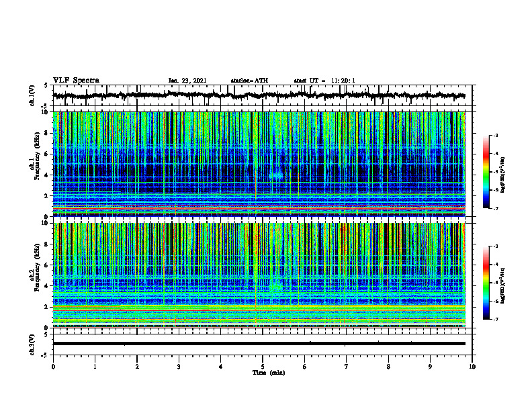Click the "-5" tick on ch.2 colorbar
532x411 pixels.
tap(496, 283)
